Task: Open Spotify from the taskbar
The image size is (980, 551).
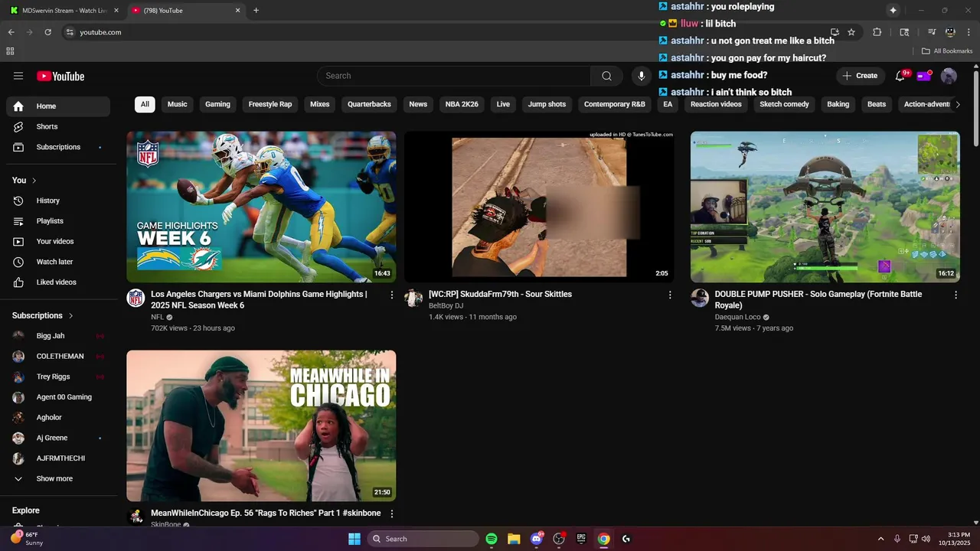Action: pyautogui.click(x=492, y=539)
